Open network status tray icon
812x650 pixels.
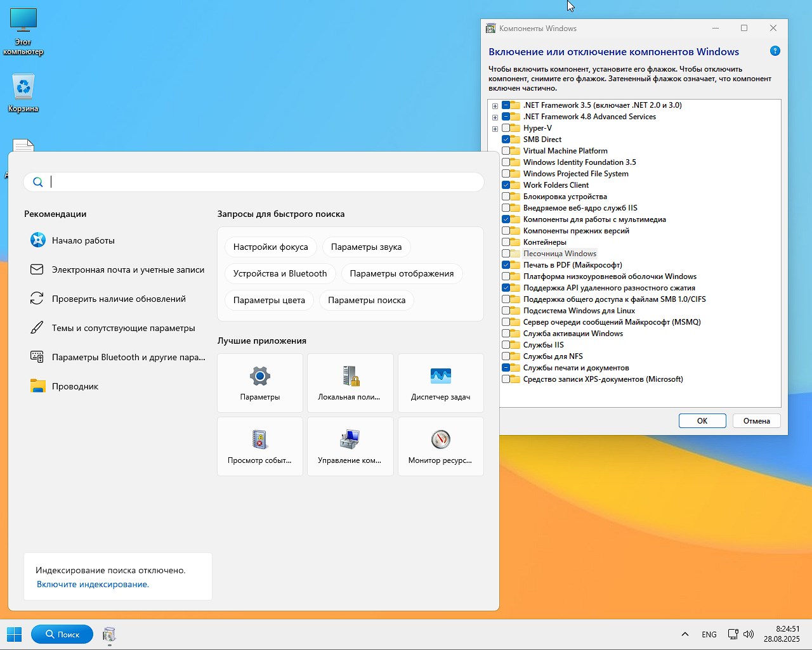pos(733,634)
